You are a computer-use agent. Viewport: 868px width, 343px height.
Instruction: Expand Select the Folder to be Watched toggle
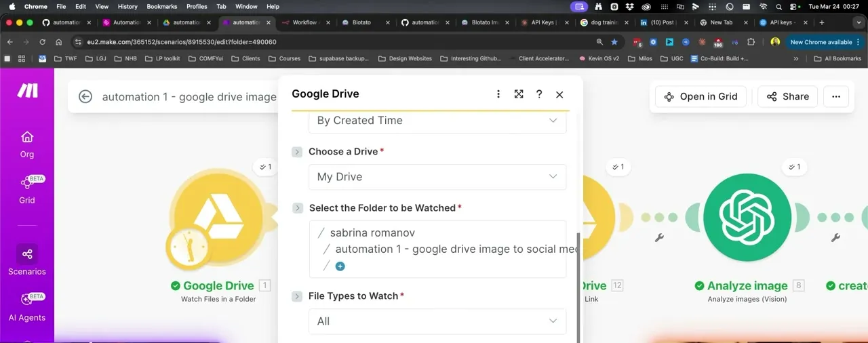(x=297, y=208)
